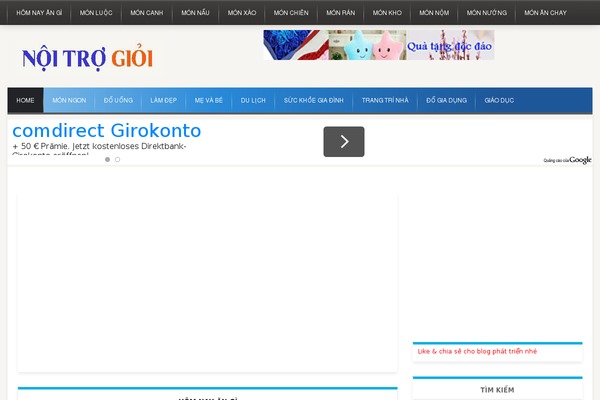Open MÓN KHO category
600x400 pixels.
387,13
